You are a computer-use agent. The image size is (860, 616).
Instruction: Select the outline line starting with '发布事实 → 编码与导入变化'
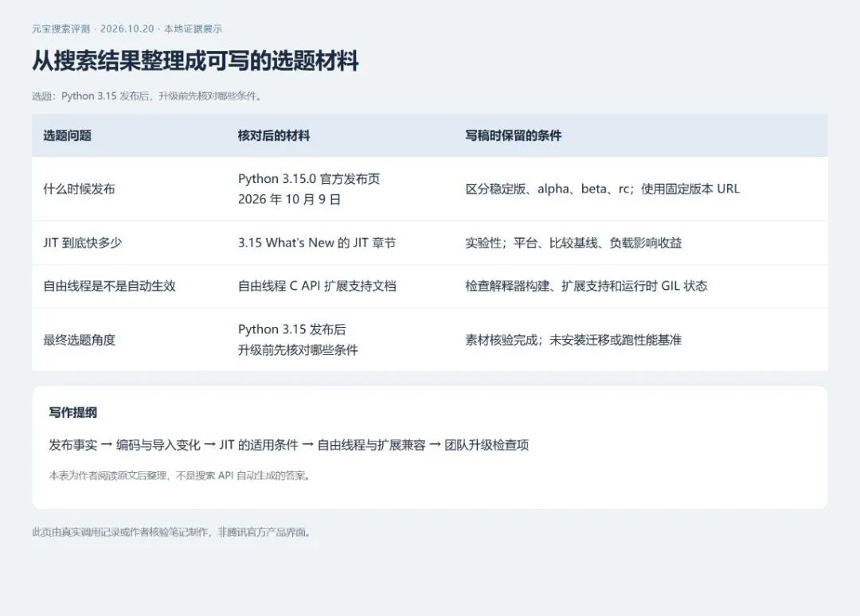point(288,445)
